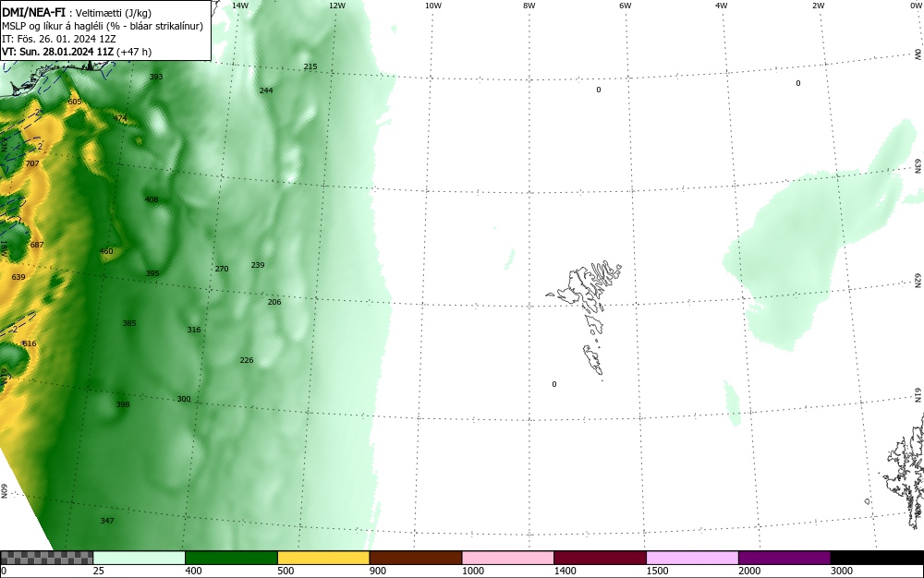Click the light pink 1000–1400 legend swatch

(x=507, y=558)
